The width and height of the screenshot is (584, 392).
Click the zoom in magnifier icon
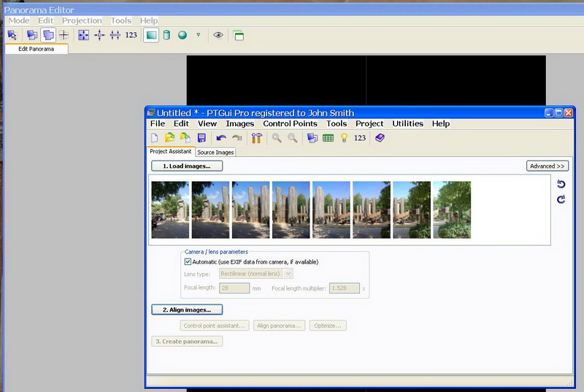tap(277, 138)
